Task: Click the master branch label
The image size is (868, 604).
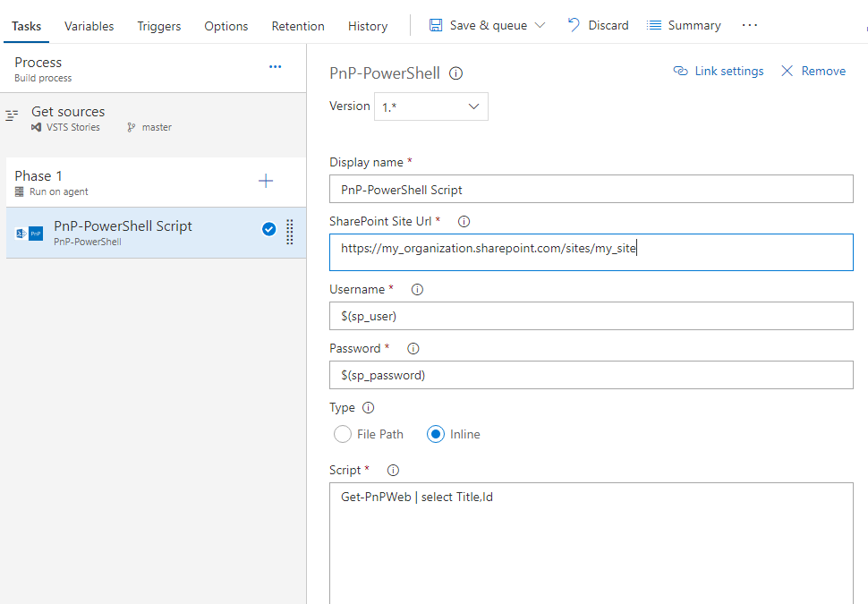Action: [x=157, y=127]
